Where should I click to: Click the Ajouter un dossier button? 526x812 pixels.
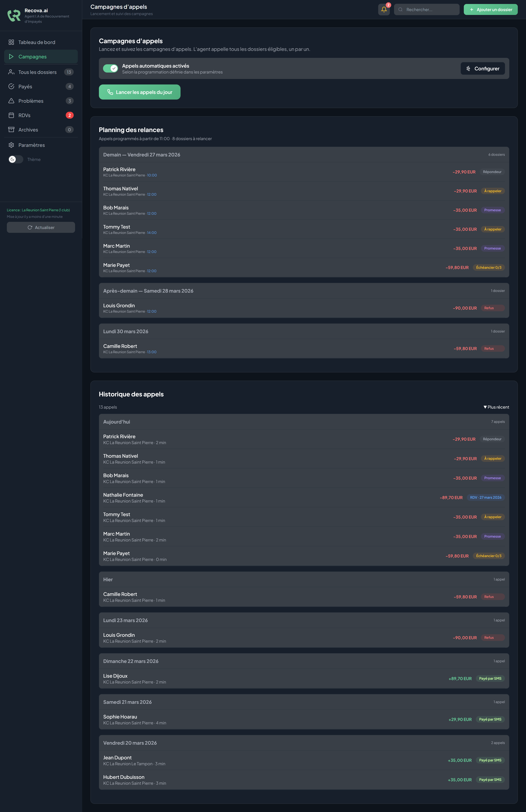click(491, 10)
